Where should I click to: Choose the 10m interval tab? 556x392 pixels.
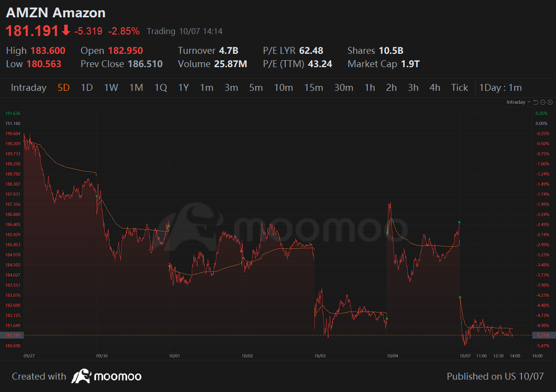tap(283, 87)
